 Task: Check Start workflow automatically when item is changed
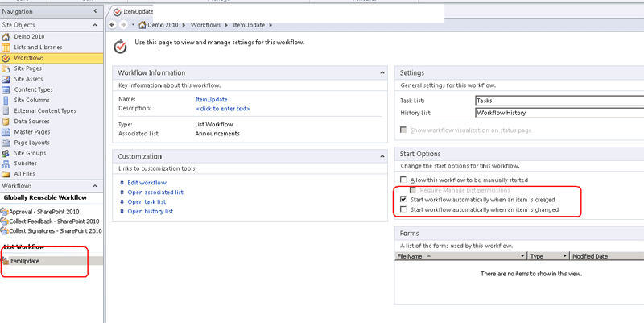pyautogui.click(x=404, y=210)
